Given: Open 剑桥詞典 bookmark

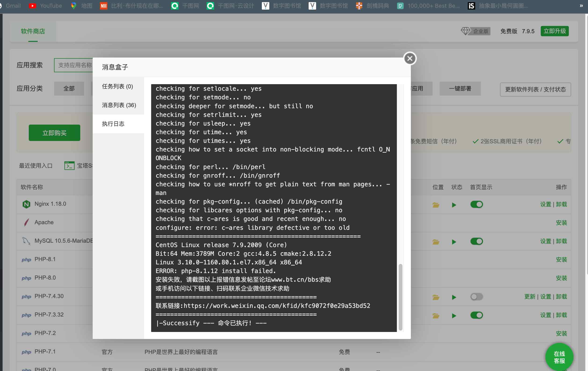Looking at the screenshot, I should click(372, 6).
